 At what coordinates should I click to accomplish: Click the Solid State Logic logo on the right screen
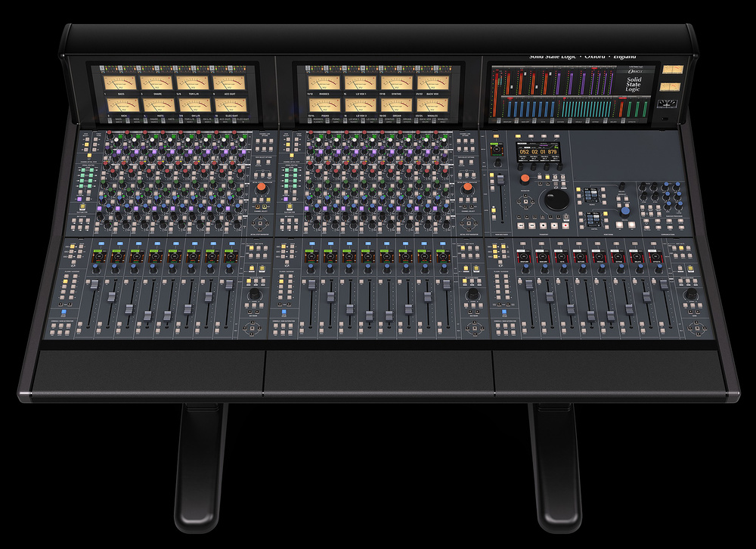pos(634,84)
